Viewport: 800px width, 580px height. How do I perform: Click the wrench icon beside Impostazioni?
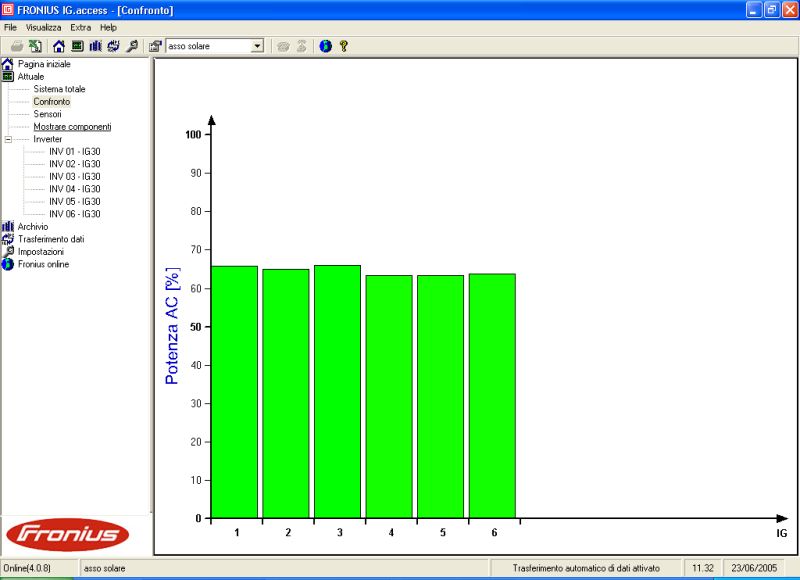pos(8,251)
